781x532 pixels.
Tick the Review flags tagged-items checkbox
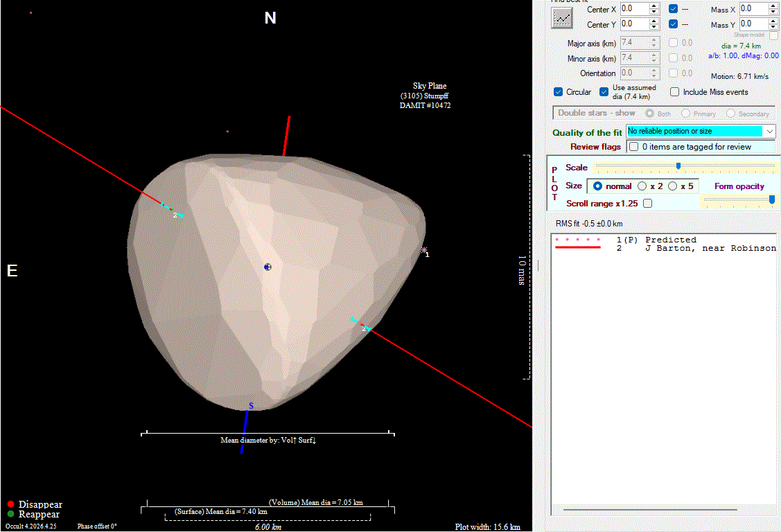pos(633,147)
